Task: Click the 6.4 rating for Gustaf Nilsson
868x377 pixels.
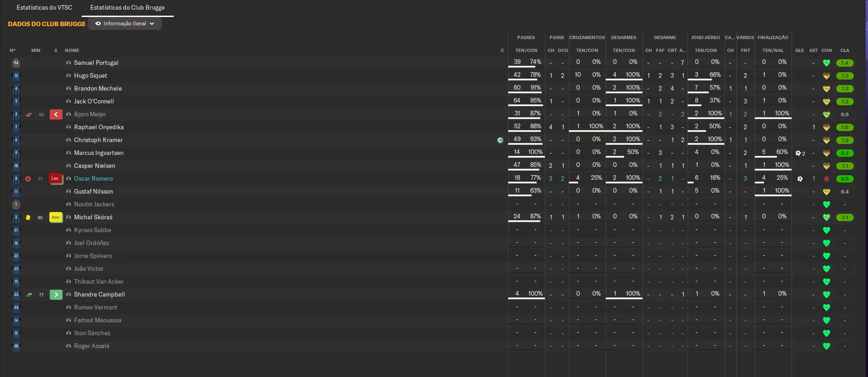Action: tap(845, 192)
